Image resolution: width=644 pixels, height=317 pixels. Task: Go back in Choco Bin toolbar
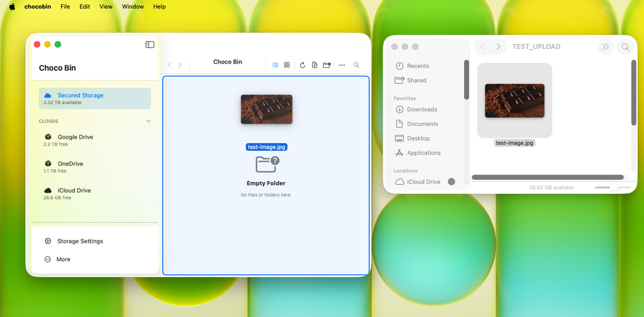(169, 65)
